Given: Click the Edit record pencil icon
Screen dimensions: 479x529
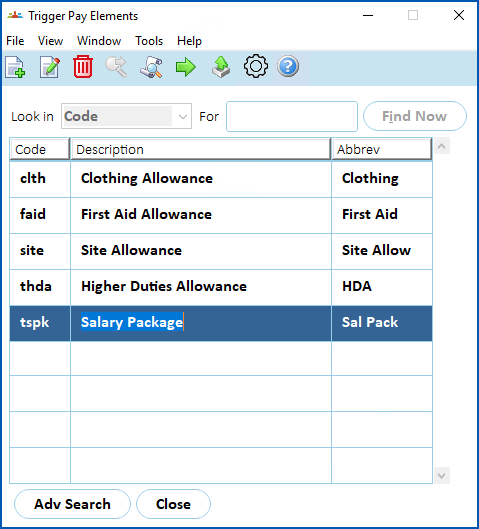Looking at the screenshot, I should coord(50,67).
